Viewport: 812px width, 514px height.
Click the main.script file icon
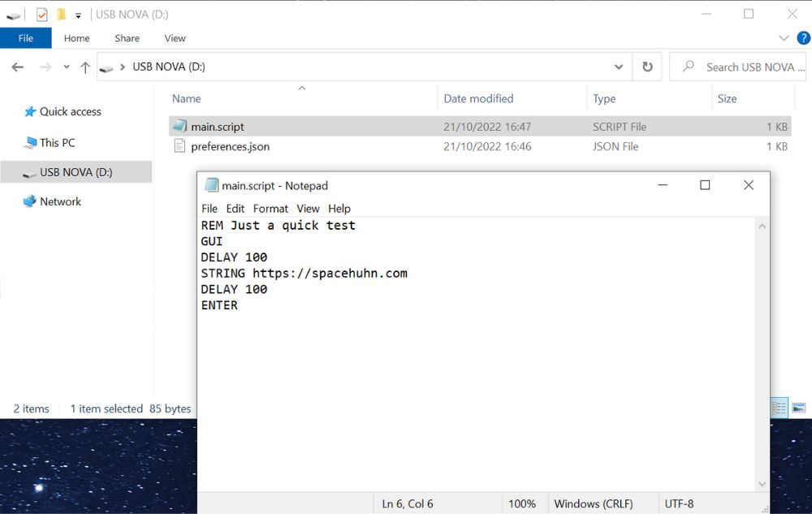tap(179, 126)
